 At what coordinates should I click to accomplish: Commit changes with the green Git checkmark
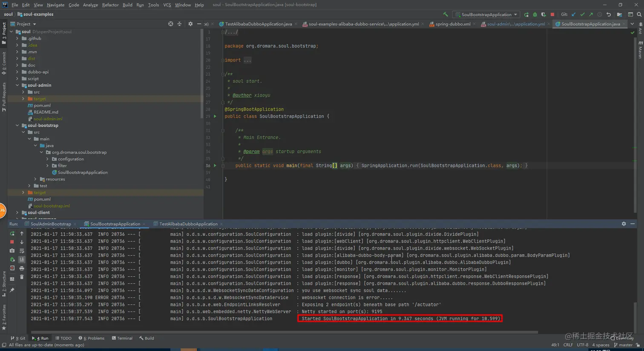point(582,14)
